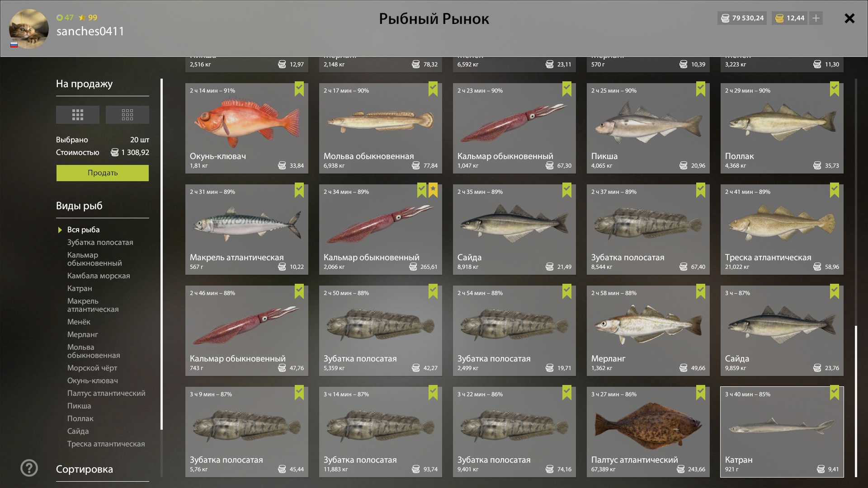
Task: Click the gold coins balance icon
Action: [779, 18]
